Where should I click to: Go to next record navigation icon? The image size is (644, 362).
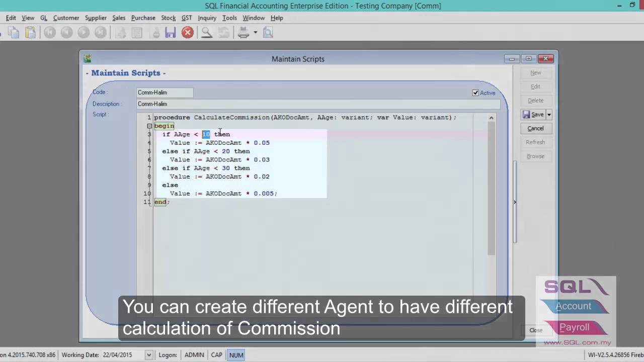[84, 33]
